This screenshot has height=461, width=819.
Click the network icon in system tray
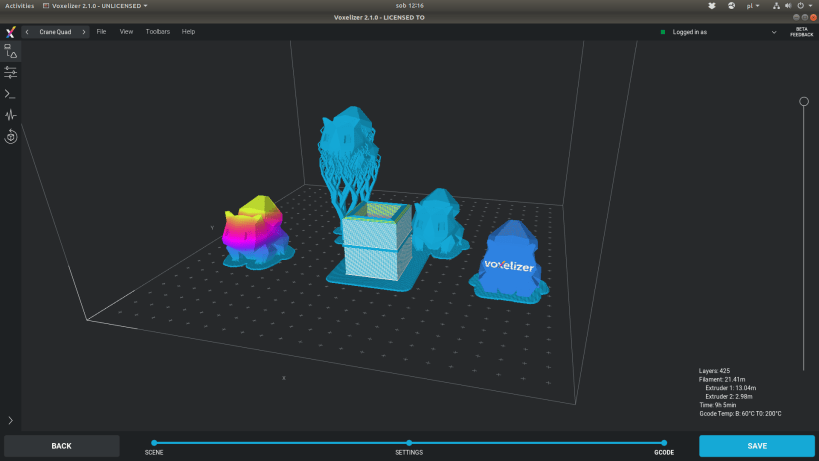(x=776, y=6)
